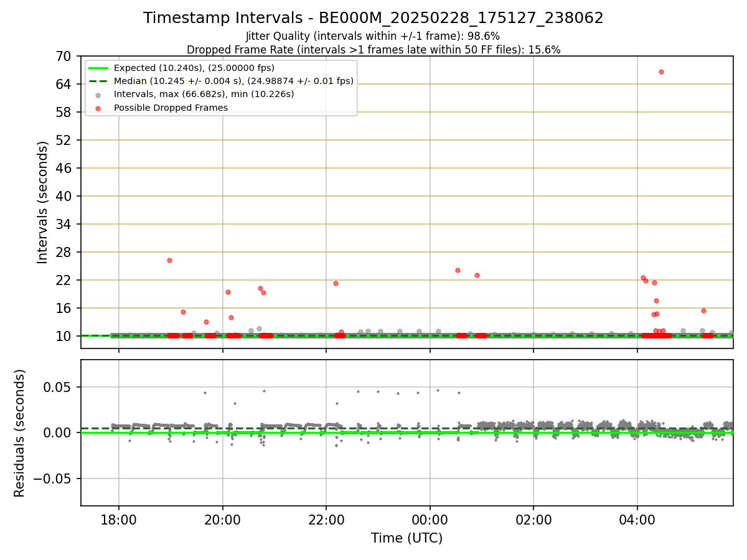Click the Residuals (seconds) axis label

point(20,433)
